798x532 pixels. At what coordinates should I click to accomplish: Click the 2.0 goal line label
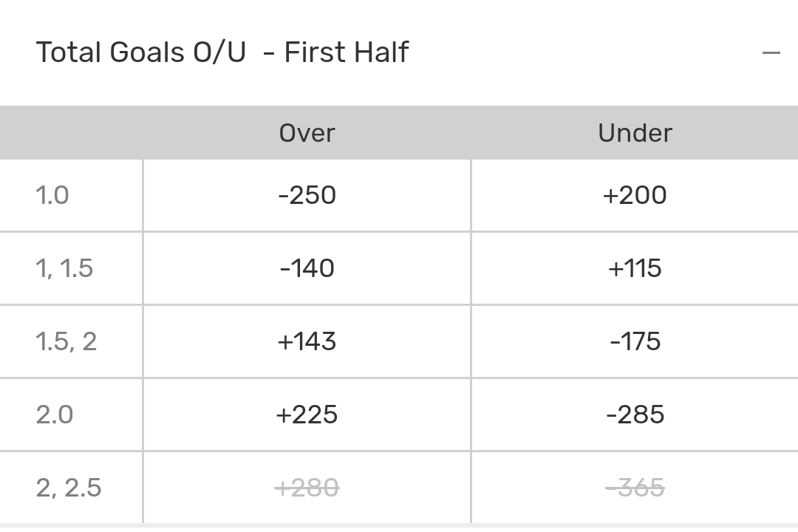point(55,415)
